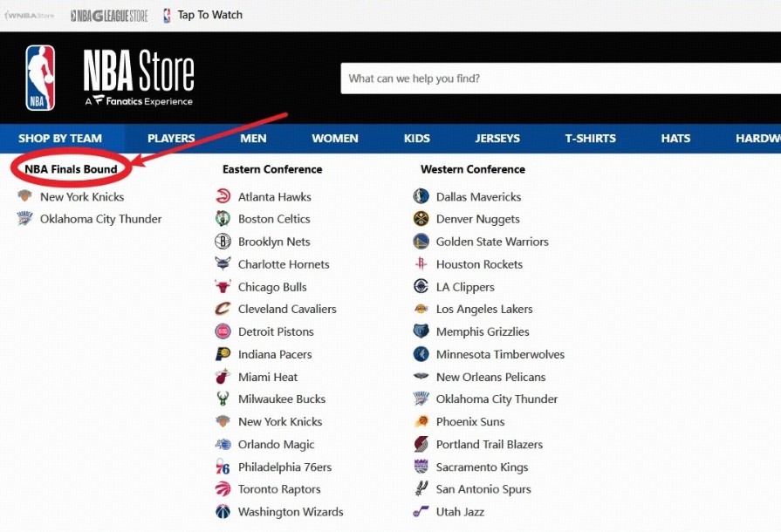The image size is (781, 532).
Task: Click the Orlando Magic logo icon
Action: [223, 444]
